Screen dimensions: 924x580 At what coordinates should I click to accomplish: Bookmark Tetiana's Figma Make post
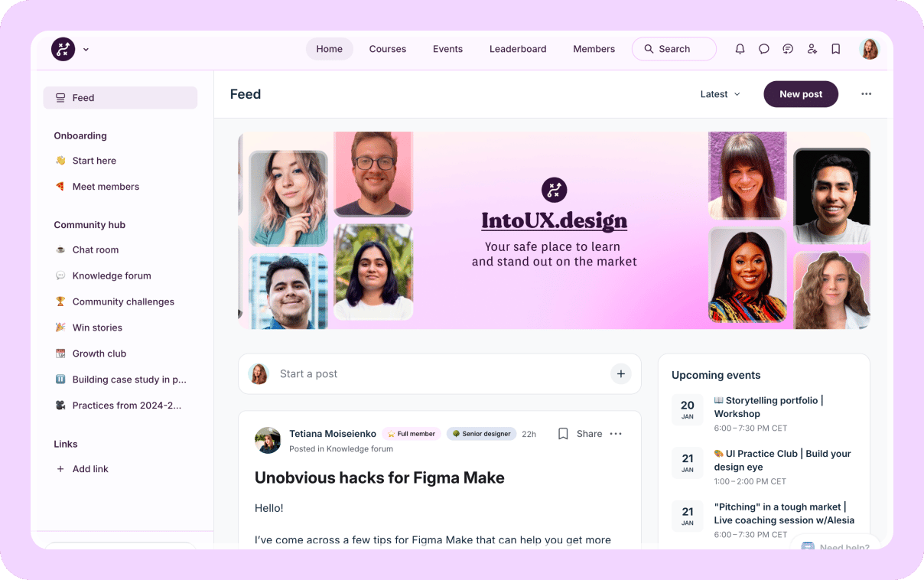point(563,434)
